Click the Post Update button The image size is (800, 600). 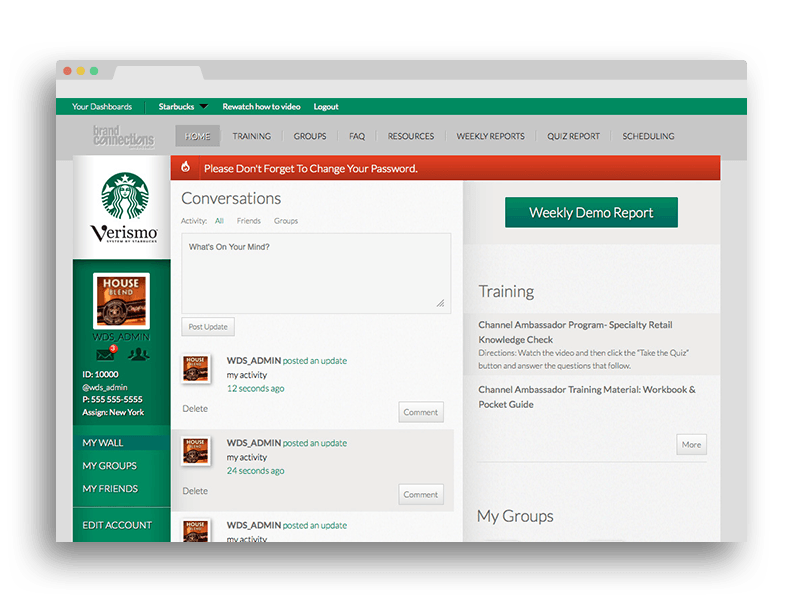pos(208,327)
